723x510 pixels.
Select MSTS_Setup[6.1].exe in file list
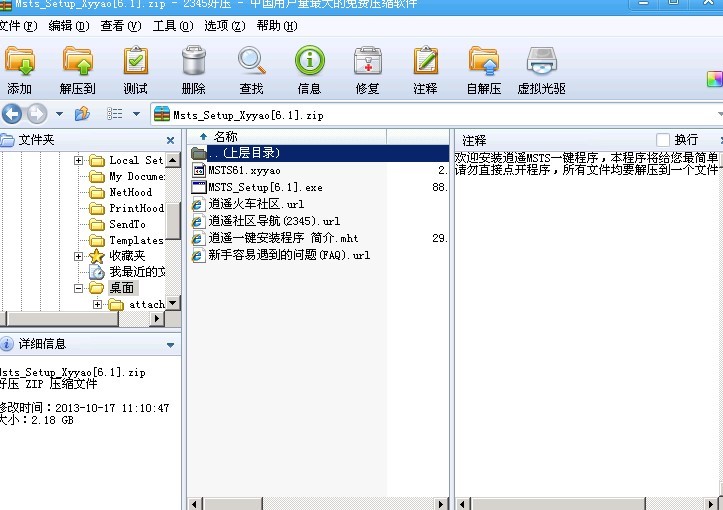[x=265, y=187]
